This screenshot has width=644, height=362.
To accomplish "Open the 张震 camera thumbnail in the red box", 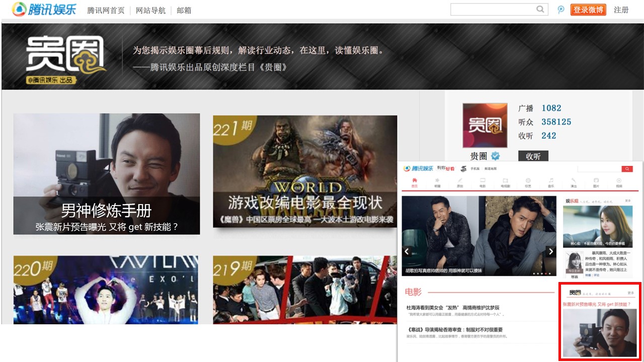I will click(599, 332).
